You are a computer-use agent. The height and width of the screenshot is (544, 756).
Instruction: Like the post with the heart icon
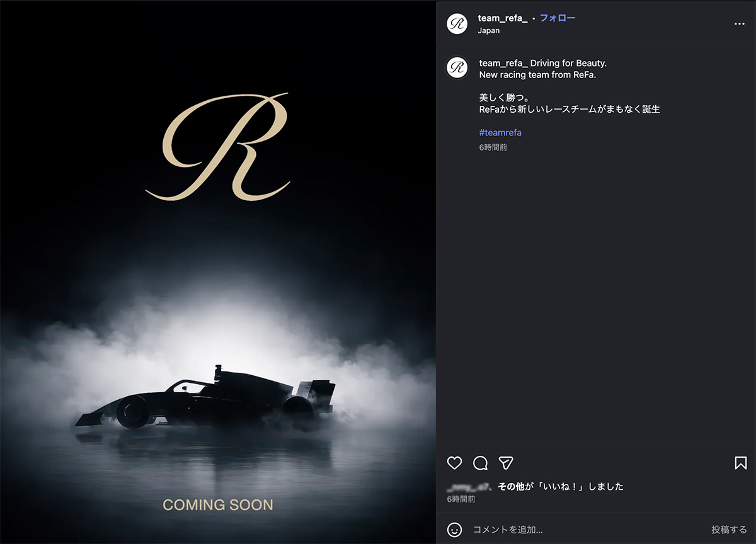coord(454,463)
